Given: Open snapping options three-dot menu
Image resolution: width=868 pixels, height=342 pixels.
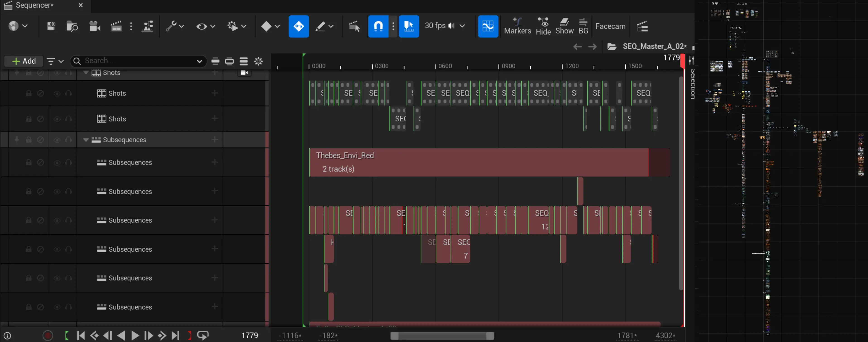Looking at the screenshot, I should pos(393,26).
